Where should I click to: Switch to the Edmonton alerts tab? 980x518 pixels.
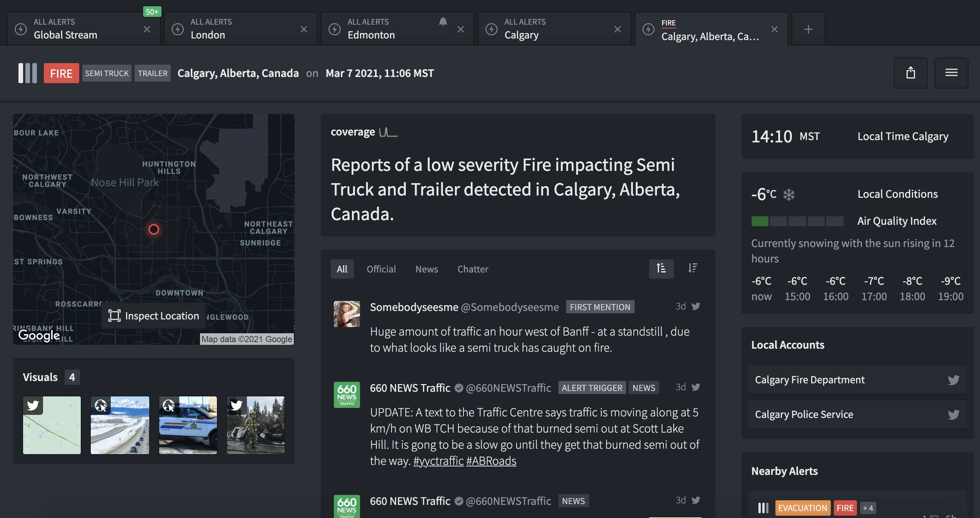pos(397,29)
